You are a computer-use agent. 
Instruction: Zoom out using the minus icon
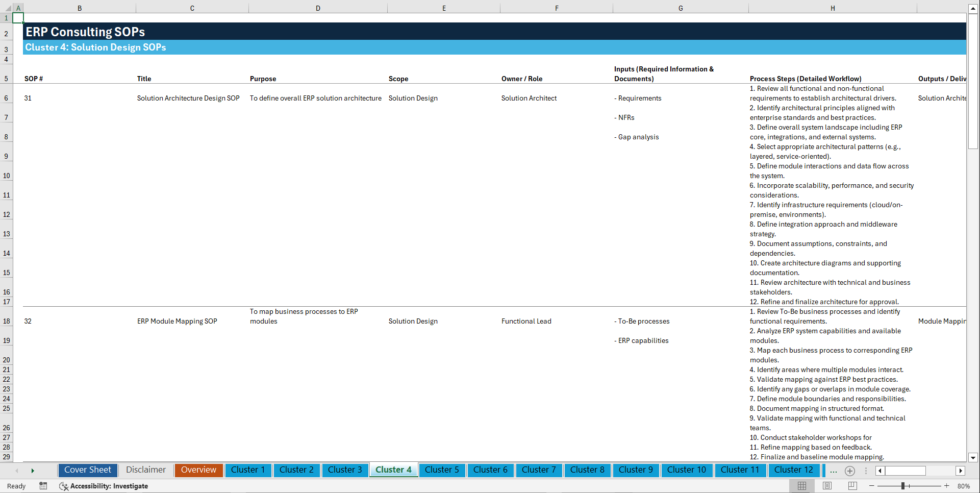[x=872, y=486]
